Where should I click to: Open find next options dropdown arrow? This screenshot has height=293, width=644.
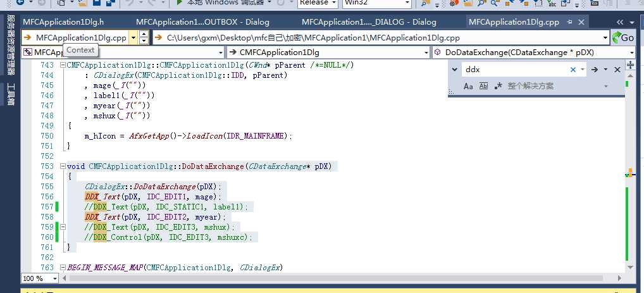coord(605,70)
